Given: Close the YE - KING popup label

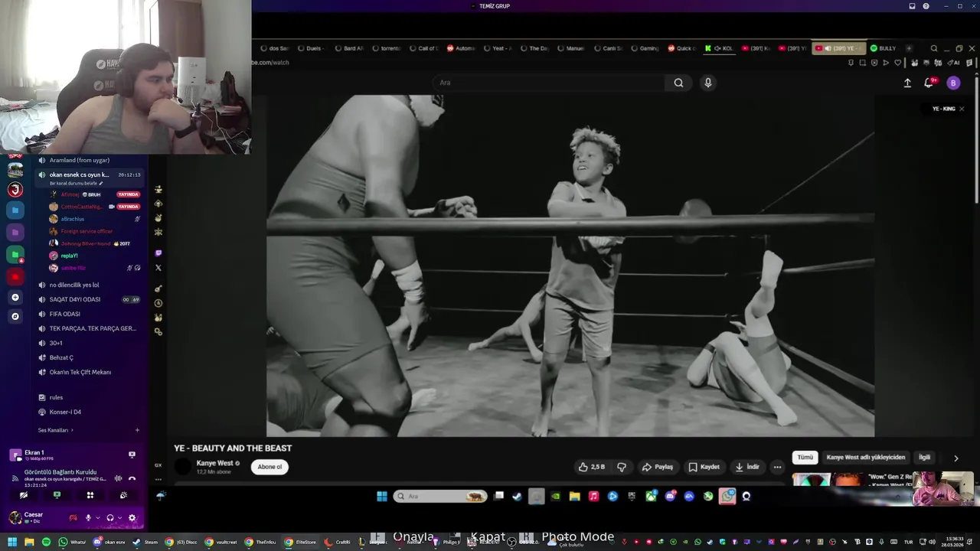Looking at the screenshot, I should click(962, 109).
